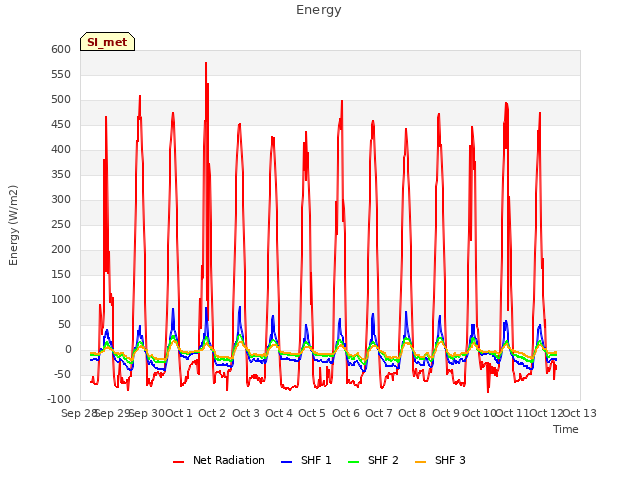The width and height of the screenshot is (640, 480).
Task: Select the Net Radiation legend entry
Action: pyautogui.click(x=219, y=460)
